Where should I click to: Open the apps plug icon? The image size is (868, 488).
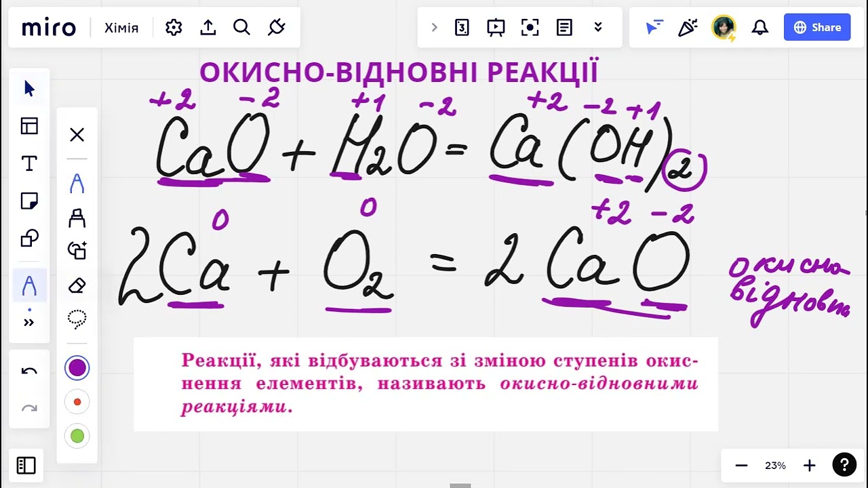(276, 27)
